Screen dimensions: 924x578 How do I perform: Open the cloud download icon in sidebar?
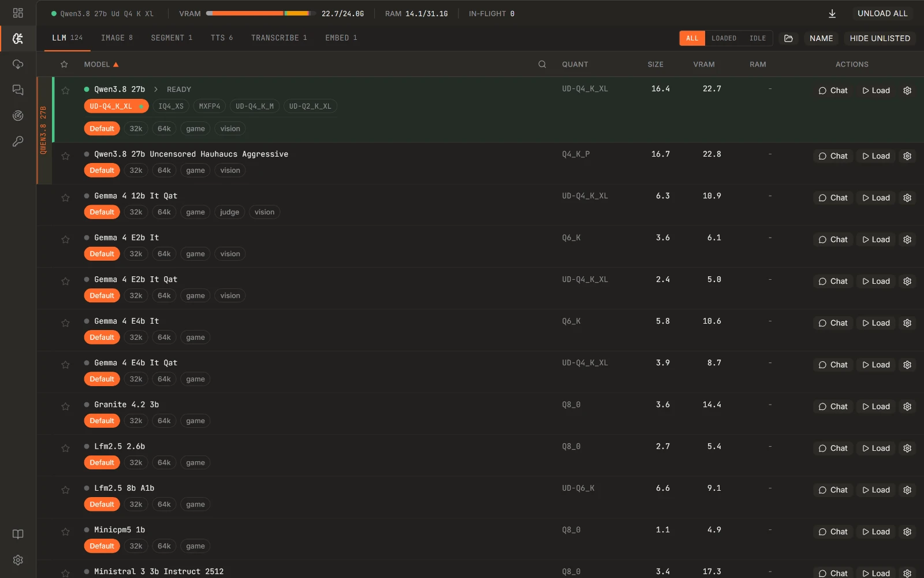18,64
